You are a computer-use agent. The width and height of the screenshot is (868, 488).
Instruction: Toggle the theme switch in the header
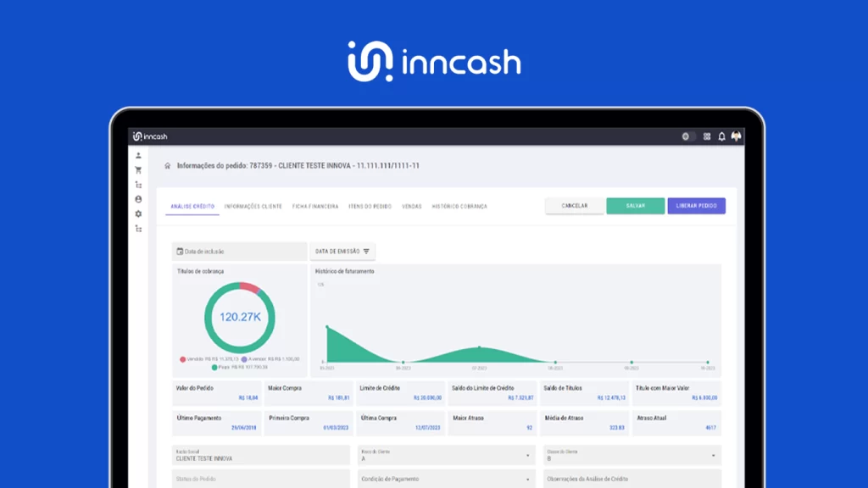(x=688, y=136)
